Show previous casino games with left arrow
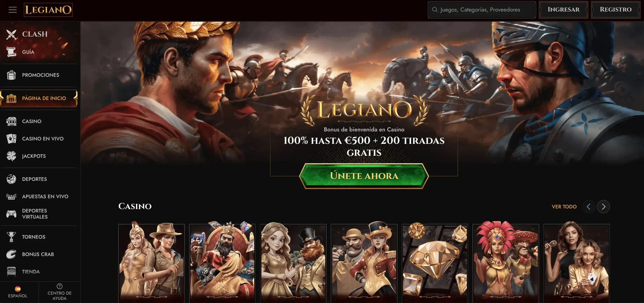Viewport: 644px width, 303px height. [x=589, y=206]
